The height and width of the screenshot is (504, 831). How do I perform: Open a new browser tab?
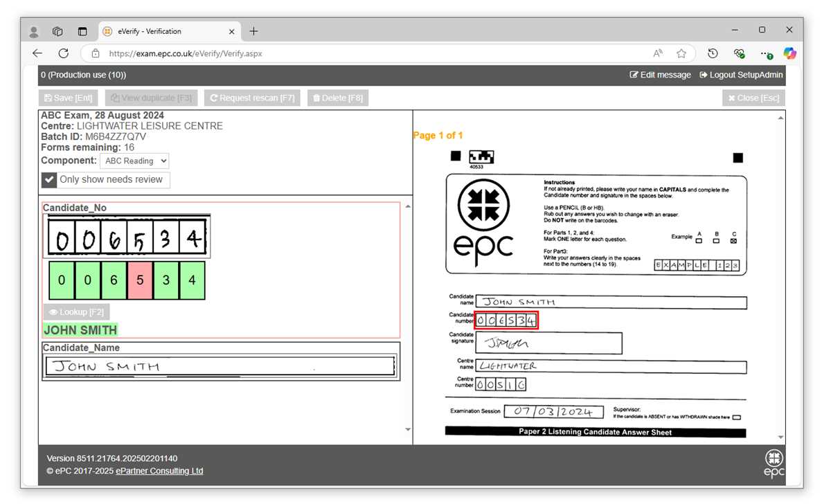pyautogui.click(x=253, y=31)
